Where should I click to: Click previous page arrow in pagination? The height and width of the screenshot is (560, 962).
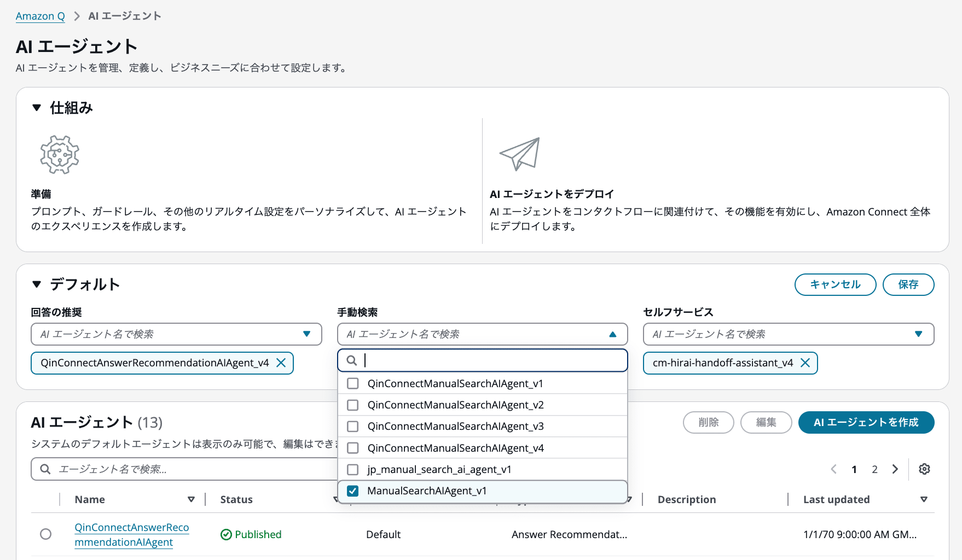833,469
